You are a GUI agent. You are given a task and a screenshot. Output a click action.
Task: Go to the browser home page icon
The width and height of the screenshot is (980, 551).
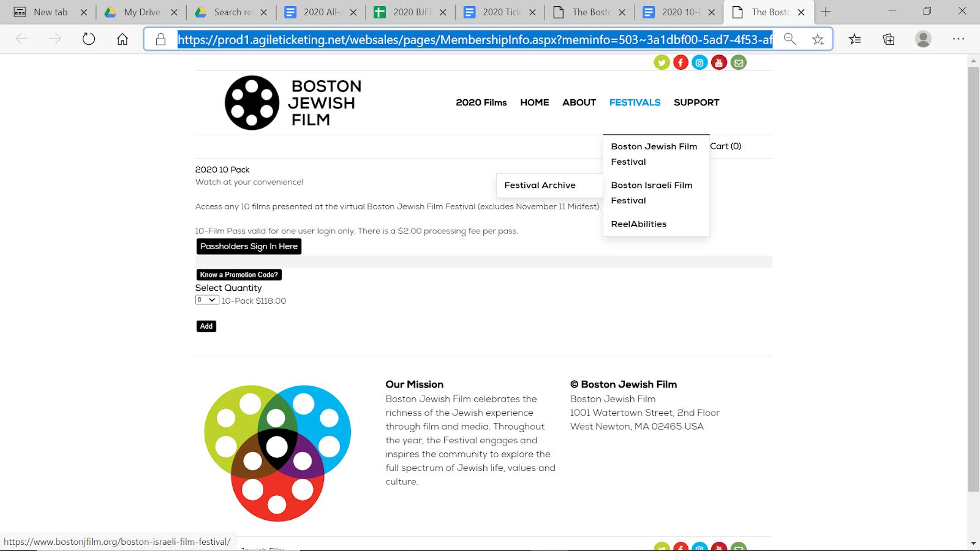[123, 39]
